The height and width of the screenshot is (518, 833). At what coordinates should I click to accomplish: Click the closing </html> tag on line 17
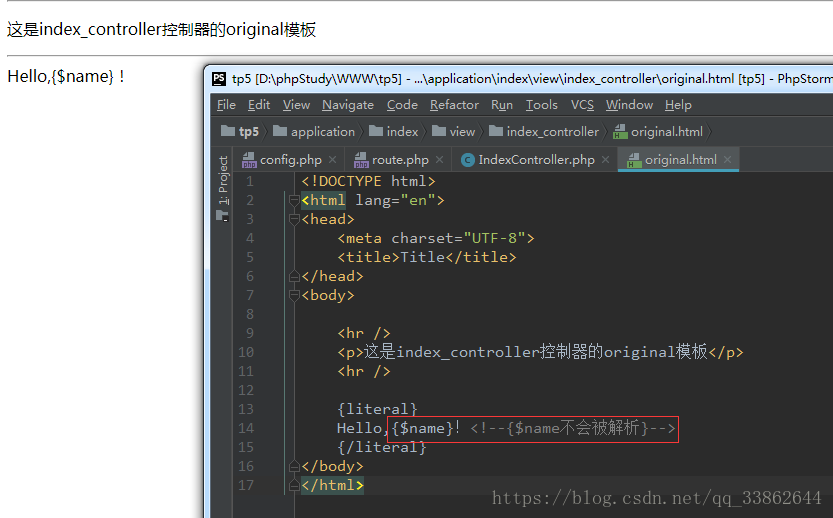coord(332,485)
